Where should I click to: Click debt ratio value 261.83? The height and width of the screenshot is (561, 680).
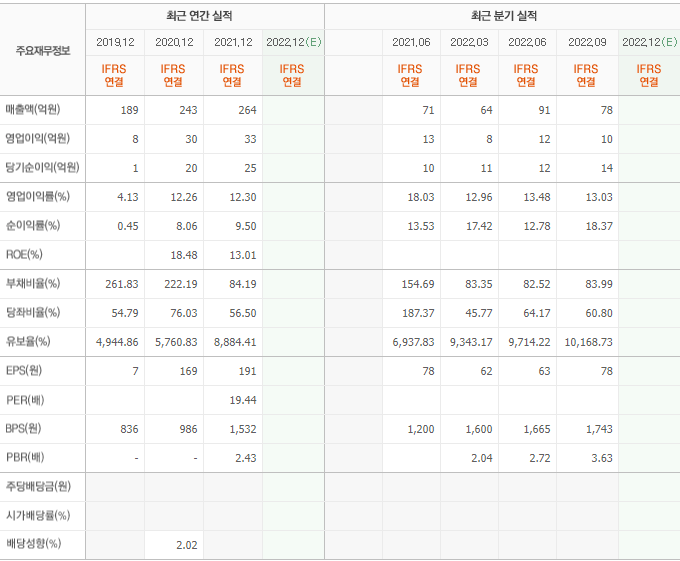coord(122,284)
